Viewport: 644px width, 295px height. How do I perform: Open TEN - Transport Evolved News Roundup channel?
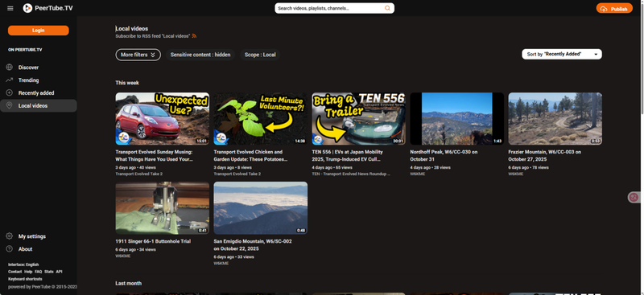351,174
